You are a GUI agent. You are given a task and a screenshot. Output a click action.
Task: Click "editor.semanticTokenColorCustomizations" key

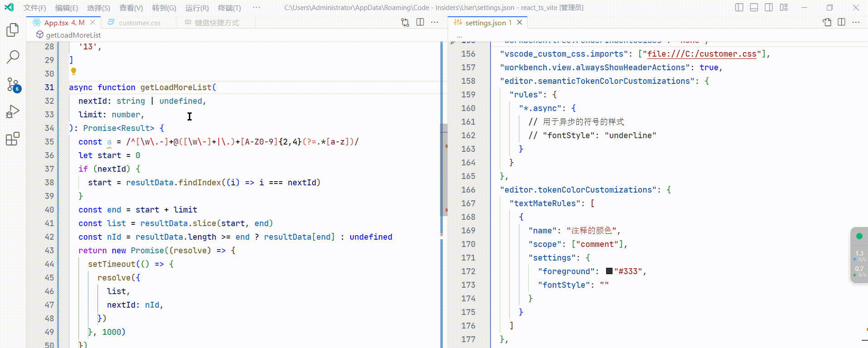[x=597, y=81]
